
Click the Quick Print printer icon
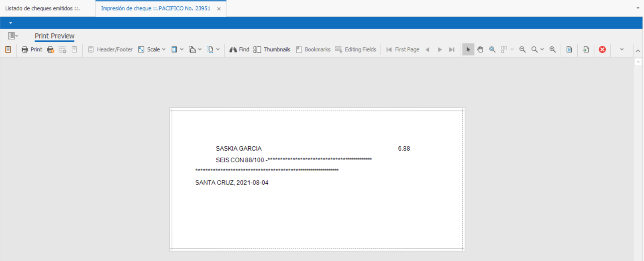(x=51, y=50)
